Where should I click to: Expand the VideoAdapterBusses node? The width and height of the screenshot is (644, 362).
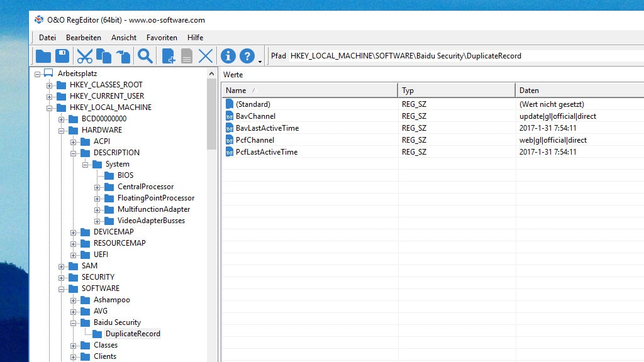[97, 222]
